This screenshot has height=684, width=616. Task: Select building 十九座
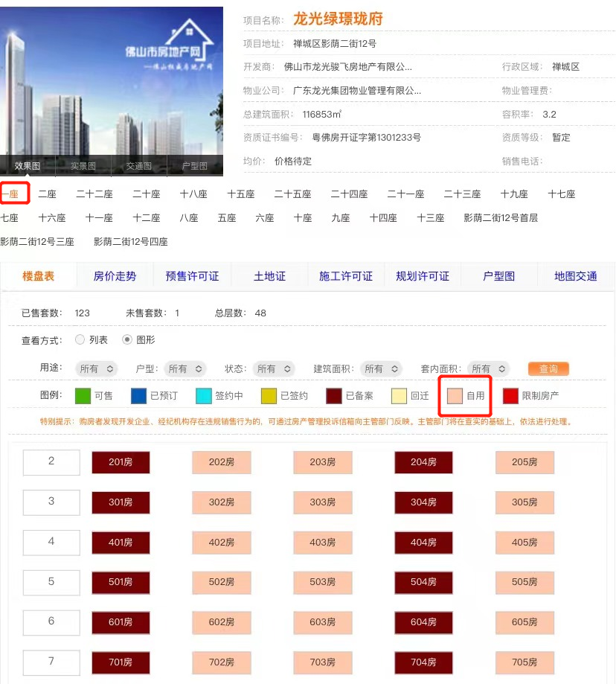click(514, 194)
